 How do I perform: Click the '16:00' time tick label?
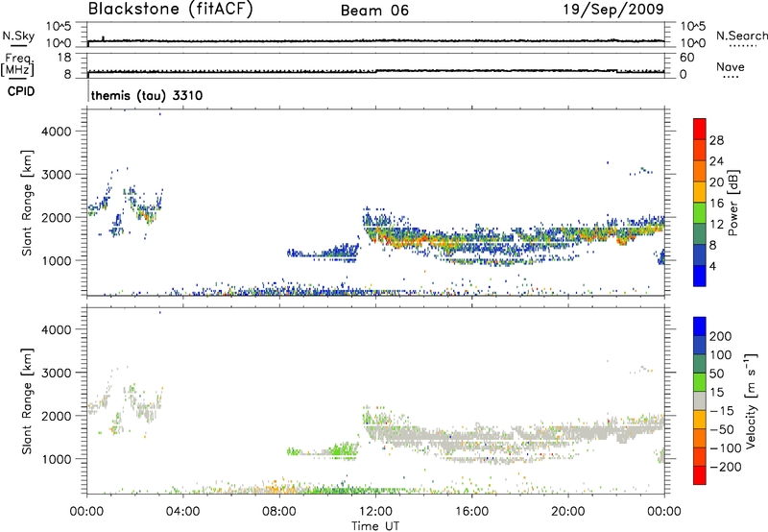(471, 512)
